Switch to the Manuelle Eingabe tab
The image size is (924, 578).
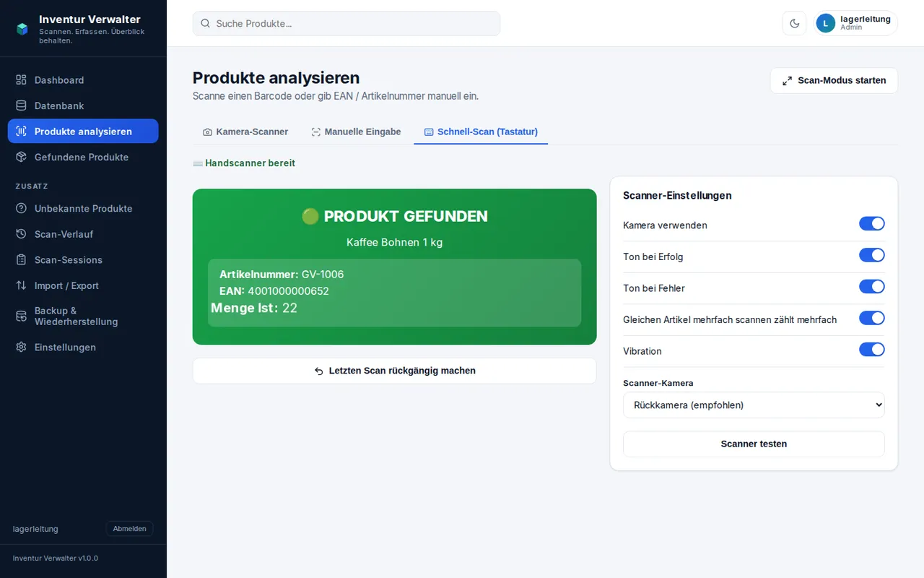coord(356,131)
